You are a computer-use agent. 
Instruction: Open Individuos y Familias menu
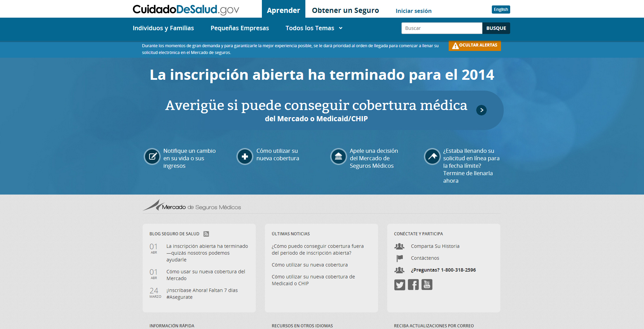click(x=163, y=28)
